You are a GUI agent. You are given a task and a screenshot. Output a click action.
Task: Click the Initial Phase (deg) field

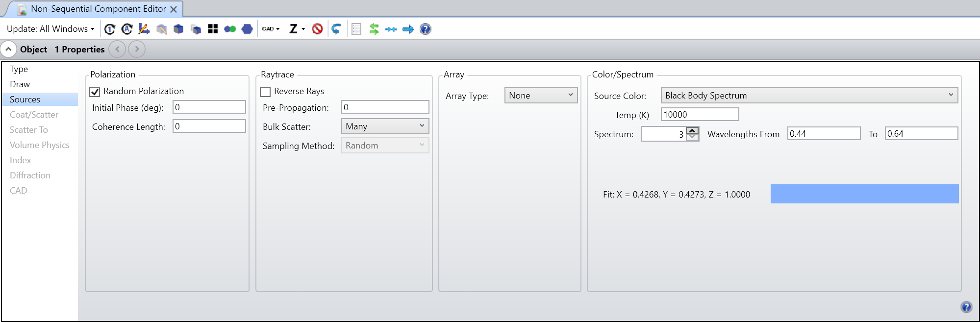[209, 107]
